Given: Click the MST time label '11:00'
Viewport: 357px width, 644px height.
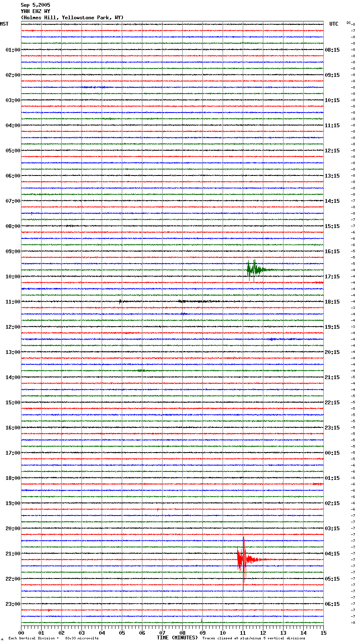Looking at the screenshot, I should (x=13, y=302).
